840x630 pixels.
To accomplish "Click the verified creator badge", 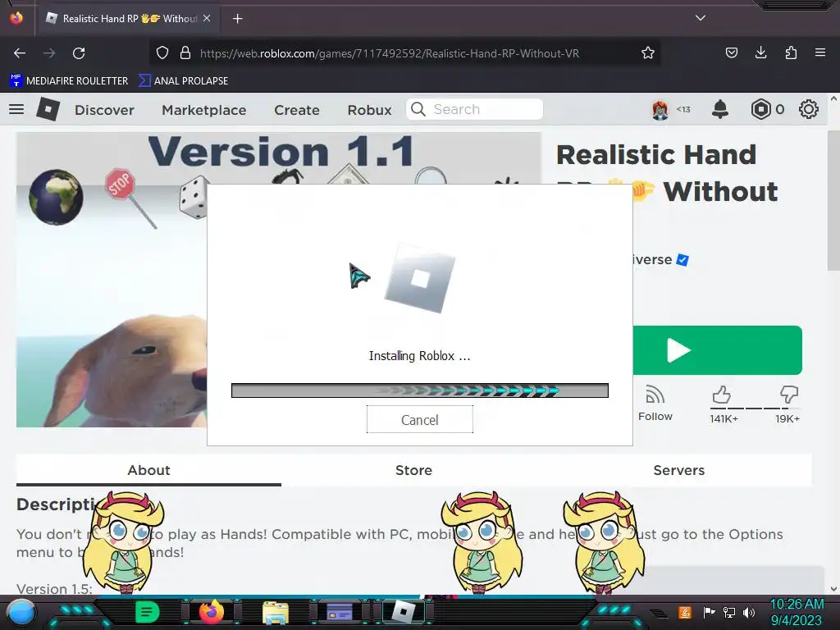I will [682, 260].
